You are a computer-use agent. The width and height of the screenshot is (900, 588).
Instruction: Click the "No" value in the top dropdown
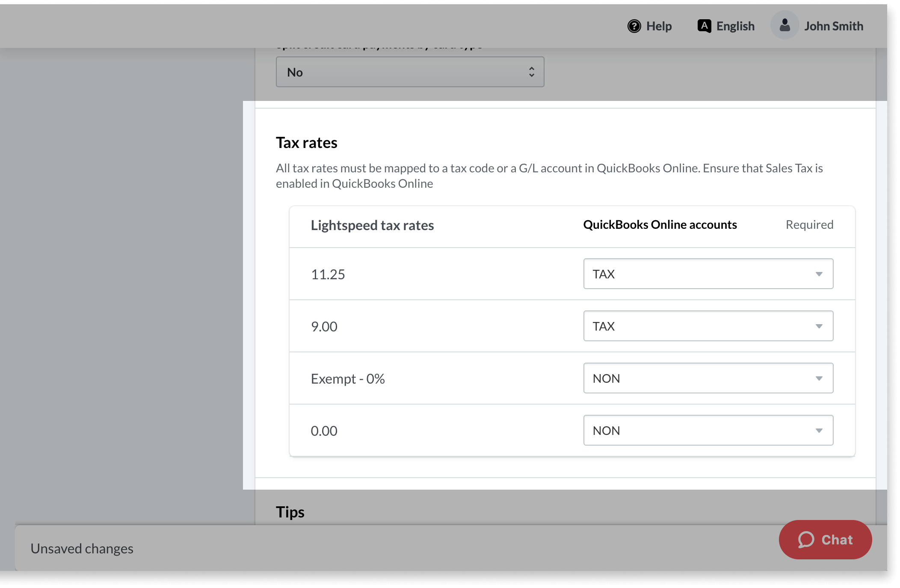(x=295, y=72)
